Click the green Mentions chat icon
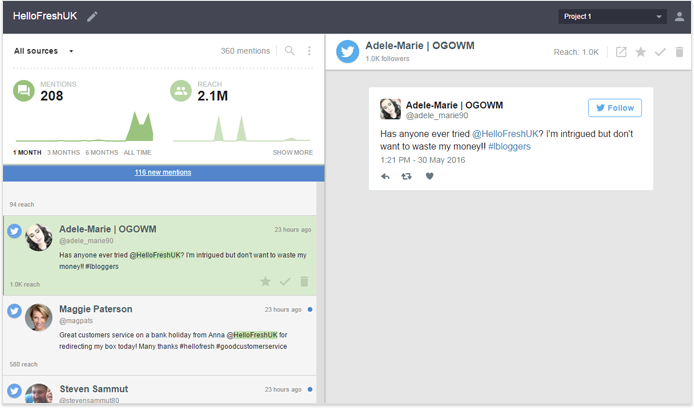The height and width of the screenshot is (408, 694). (x=23, y=91)
